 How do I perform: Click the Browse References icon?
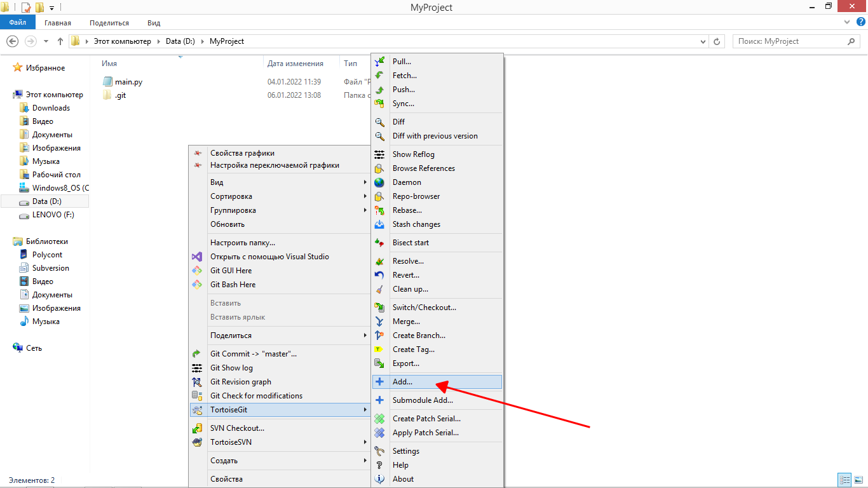[x=380, y=168]
